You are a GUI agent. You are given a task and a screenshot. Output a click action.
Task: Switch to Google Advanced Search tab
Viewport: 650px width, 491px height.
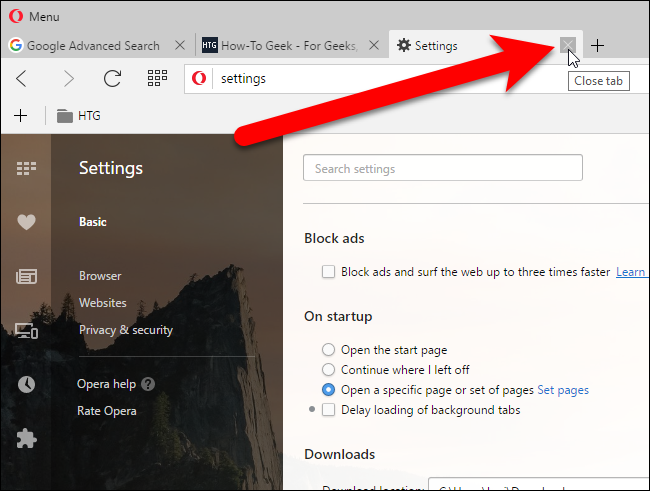(x=92, y=45)
